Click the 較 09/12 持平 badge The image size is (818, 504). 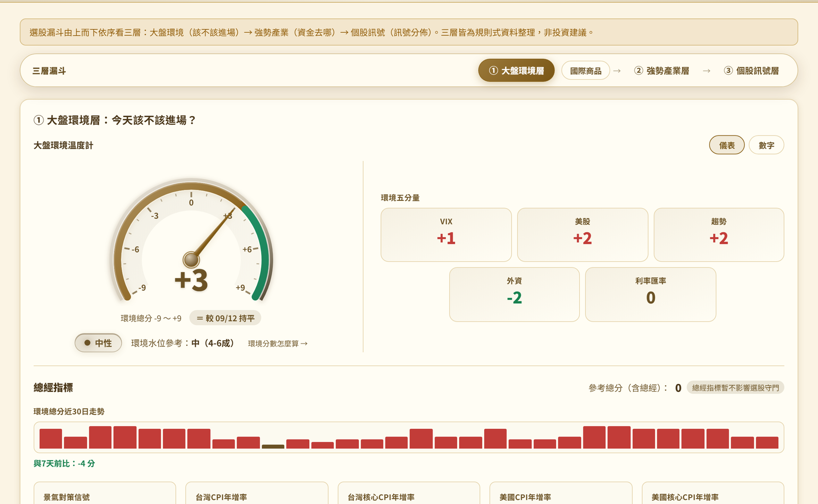[x=225, y=318]
